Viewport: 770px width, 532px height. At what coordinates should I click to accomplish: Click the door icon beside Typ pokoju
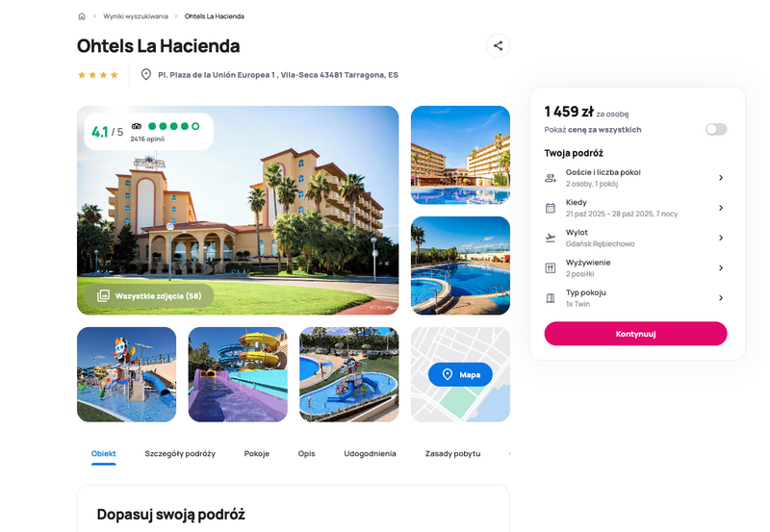tap(551, 298)
